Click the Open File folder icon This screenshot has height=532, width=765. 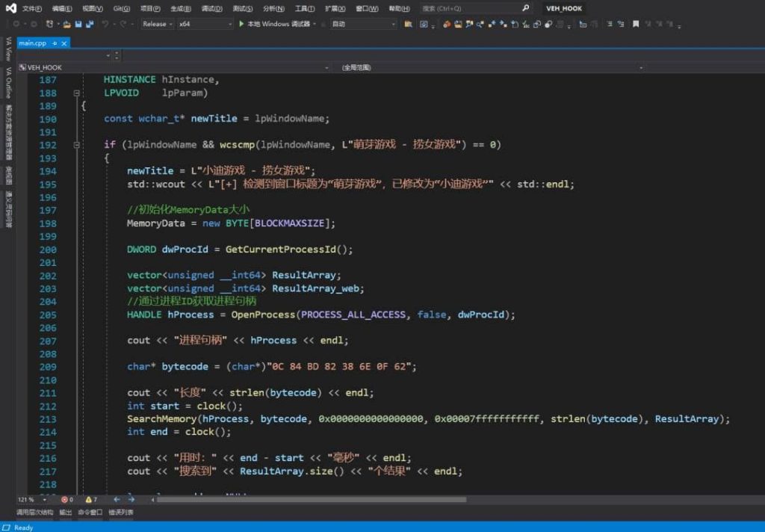pos(67,24)
